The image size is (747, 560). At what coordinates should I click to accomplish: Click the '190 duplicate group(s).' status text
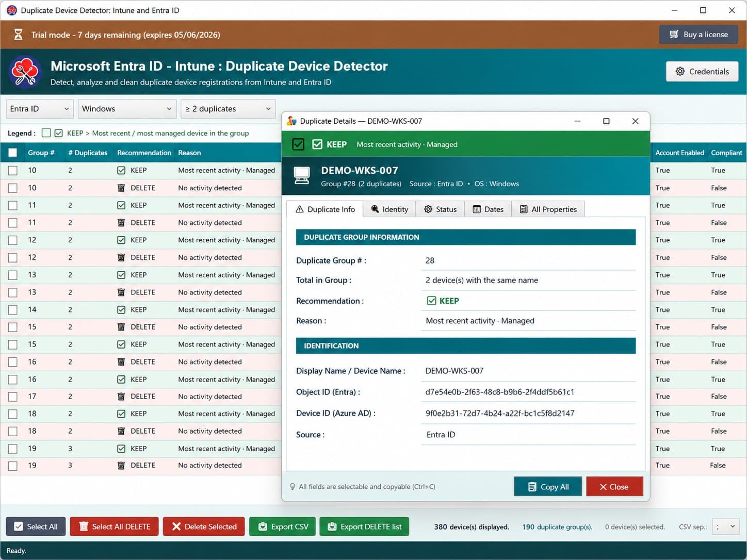(557, 526)
